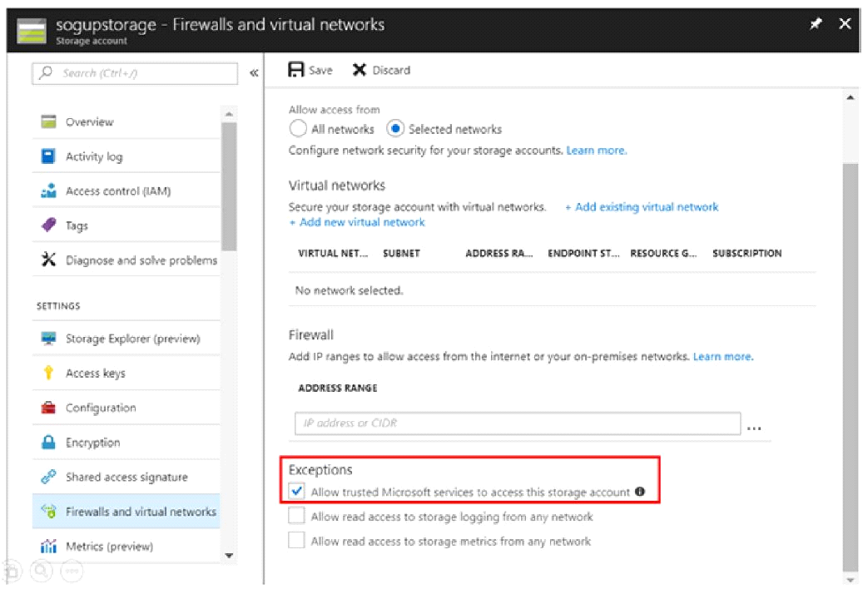Click Add existing virtual network link
Screen dimensions: 868x599
642,207
